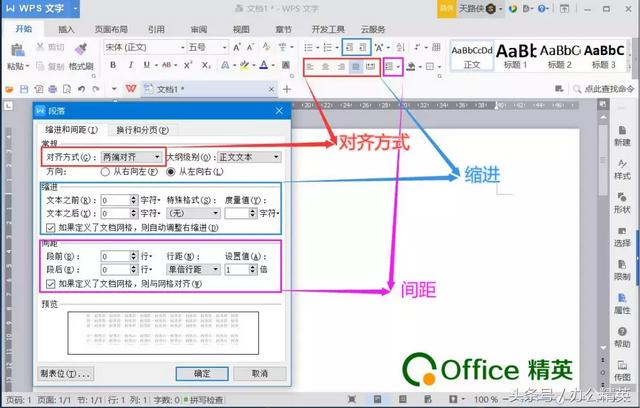Click the Undo arrow in quick toolbar

click(81, 89)
